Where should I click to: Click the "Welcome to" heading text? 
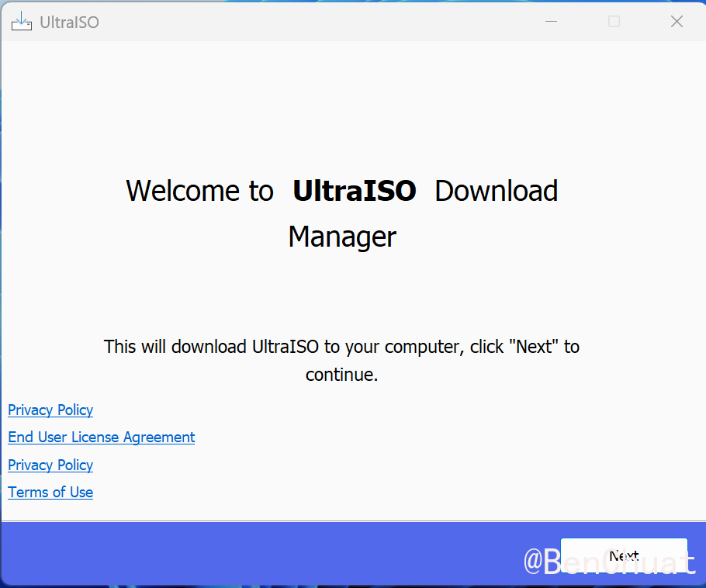pos(199,191)
